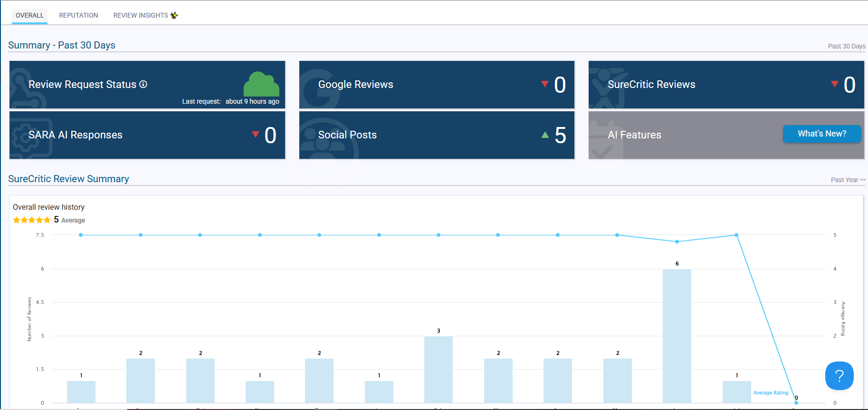Open the blue help question mark button
The height and width of the screenshot is (410, 868).
pyautogui.click(x=839, y=376)
